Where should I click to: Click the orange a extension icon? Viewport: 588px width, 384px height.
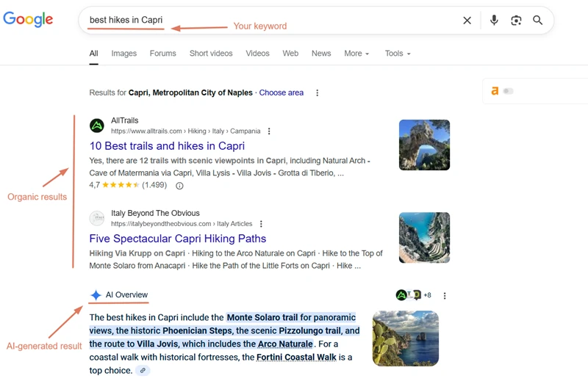coord(495,90)
